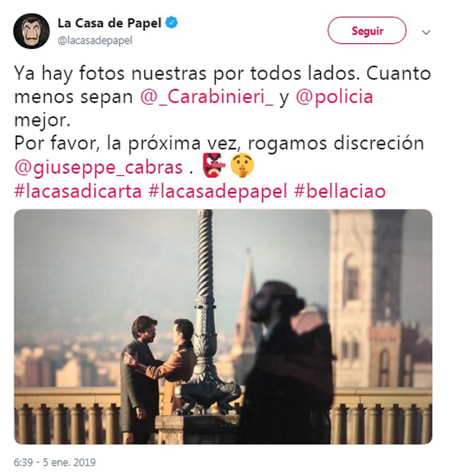Click the blue verified badge icon
Screen dimensions: 453x476
tap(172, 23)
